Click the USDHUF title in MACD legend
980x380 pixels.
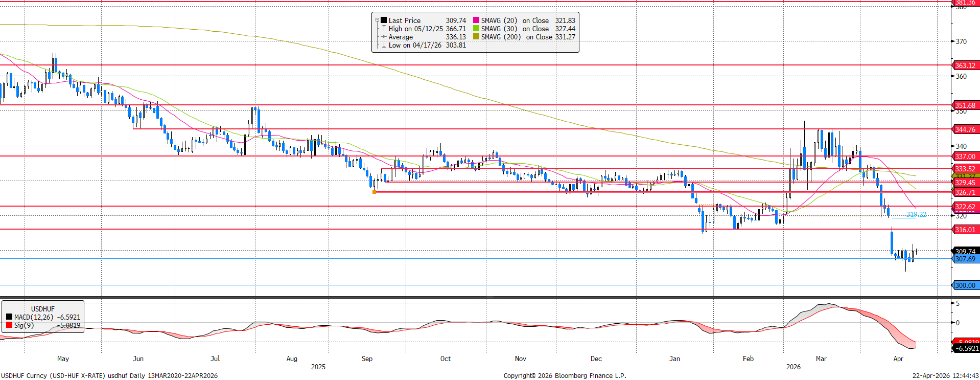pyautogui.click(x=42, y=309)
